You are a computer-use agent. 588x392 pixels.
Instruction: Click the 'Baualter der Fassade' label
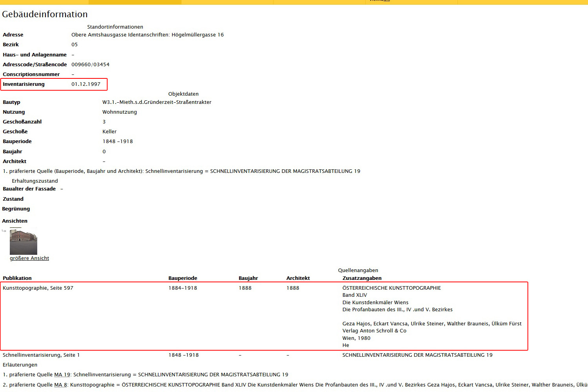pyautogui.click(x=29, y=189)
